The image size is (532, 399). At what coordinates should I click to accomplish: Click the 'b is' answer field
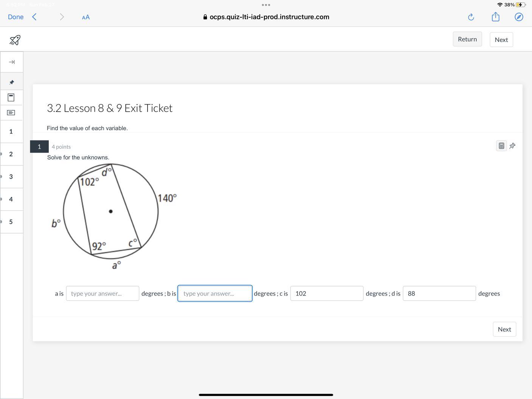(x=215, y=293)
